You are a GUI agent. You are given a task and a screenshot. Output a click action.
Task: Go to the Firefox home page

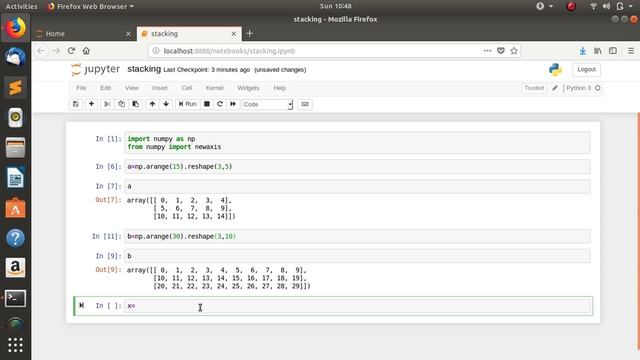tap(86, 51)
